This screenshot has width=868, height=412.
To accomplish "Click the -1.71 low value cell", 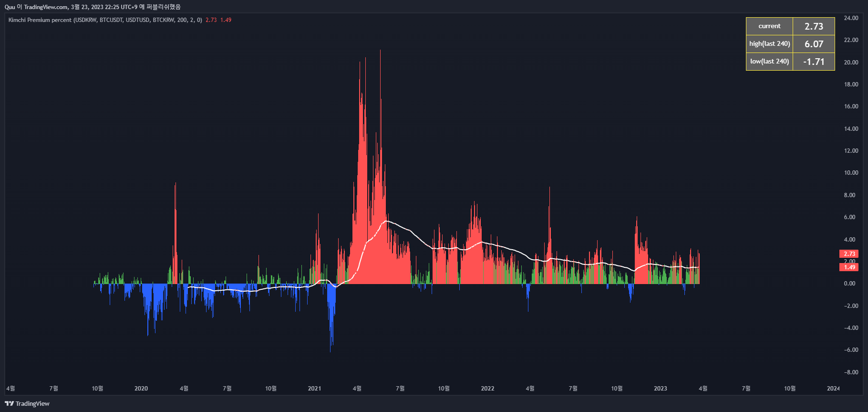I will click(x=814, y=62).
